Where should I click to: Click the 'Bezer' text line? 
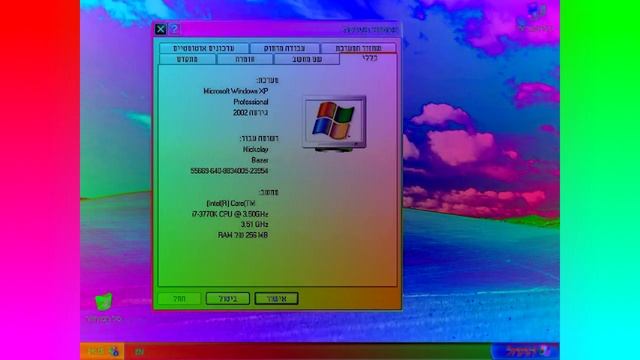pyautogui.click(x=260, y=160)
